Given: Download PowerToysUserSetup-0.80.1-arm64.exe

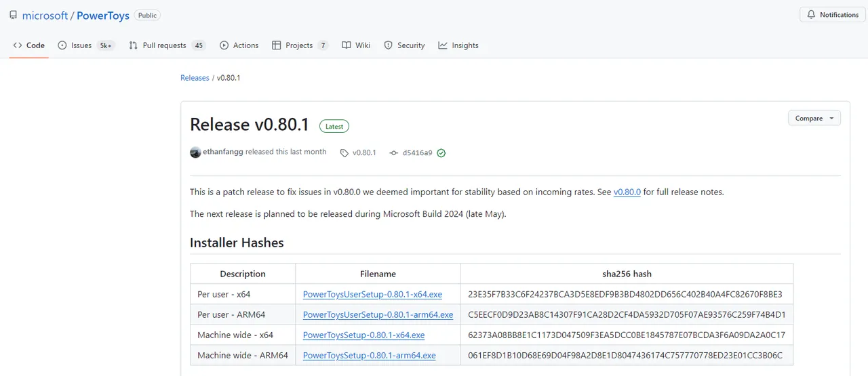Looking at the screenshot, I should 378,315.
